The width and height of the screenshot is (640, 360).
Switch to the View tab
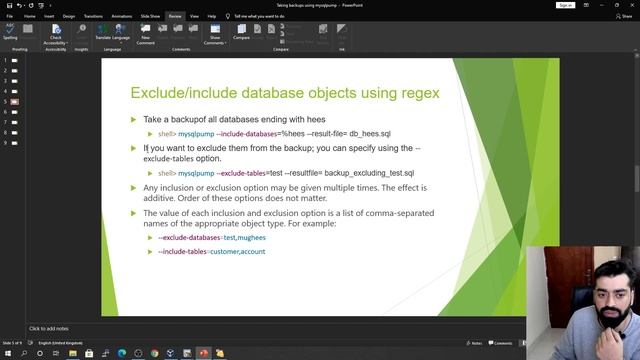point(194,16)
